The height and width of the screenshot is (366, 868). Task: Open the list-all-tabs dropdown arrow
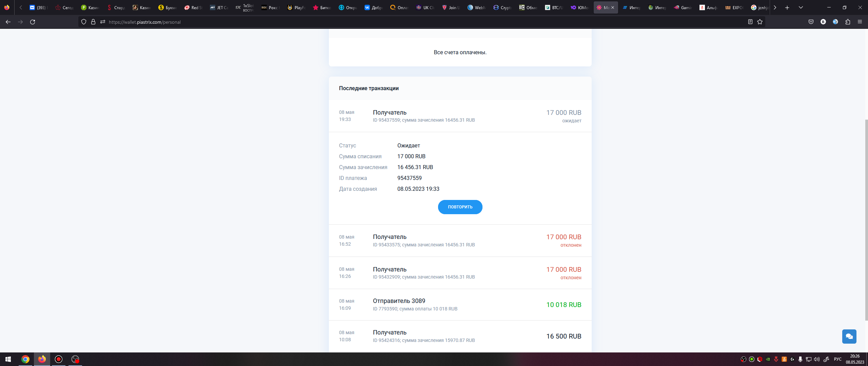pyautogui.click(x=801, y=7)
